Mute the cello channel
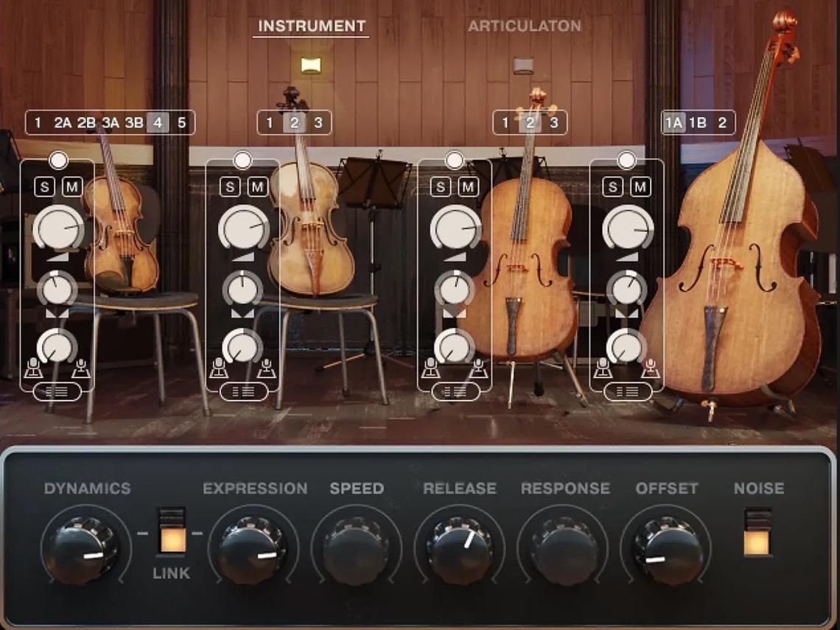 click(468, 186)
